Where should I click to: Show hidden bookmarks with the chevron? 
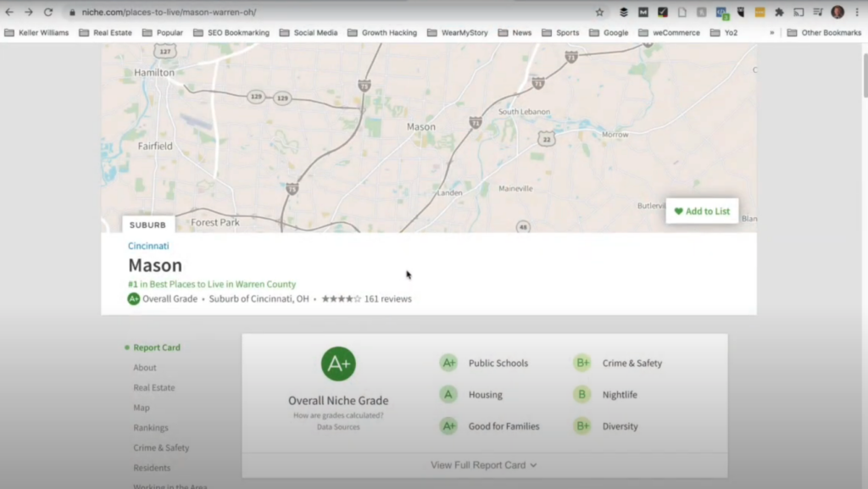(771, 33)
